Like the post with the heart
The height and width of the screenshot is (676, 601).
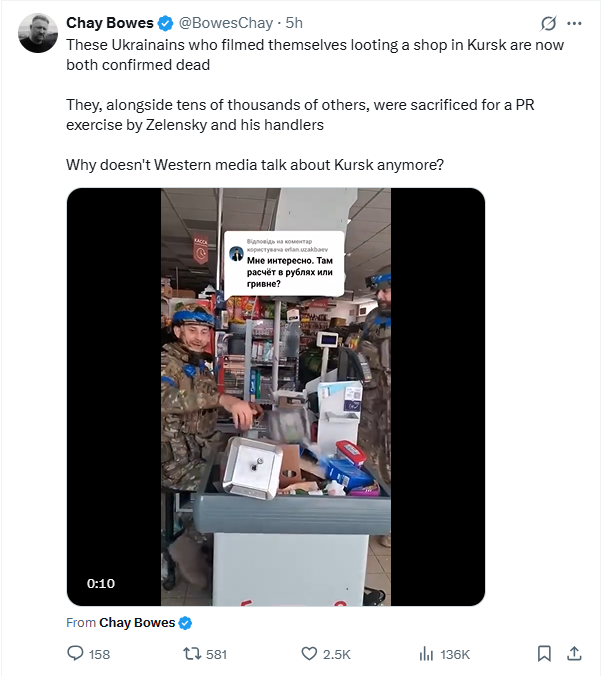coord(310,653)
